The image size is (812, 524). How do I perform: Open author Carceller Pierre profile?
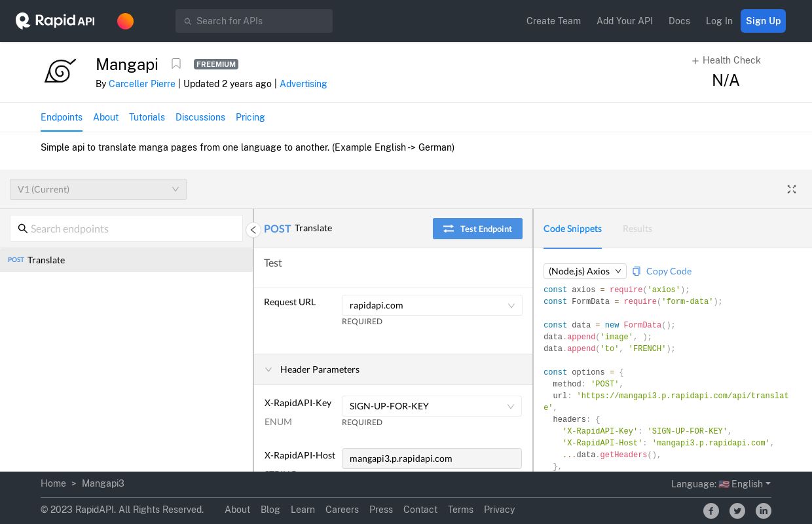tap(142, 84)
